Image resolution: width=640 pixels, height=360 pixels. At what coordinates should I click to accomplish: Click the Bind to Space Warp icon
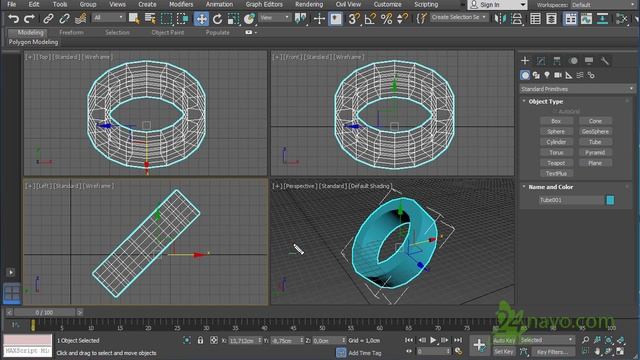(x=80, y=19)
